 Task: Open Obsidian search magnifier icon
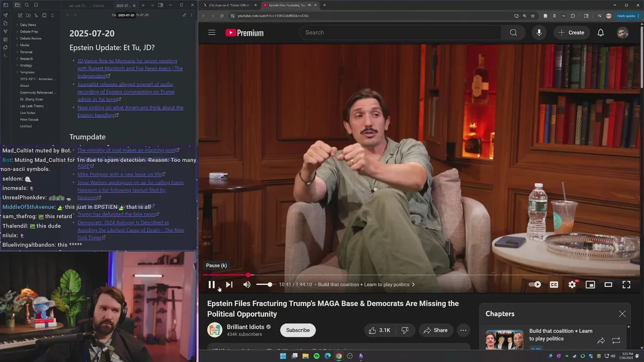[x=27, y=5]
